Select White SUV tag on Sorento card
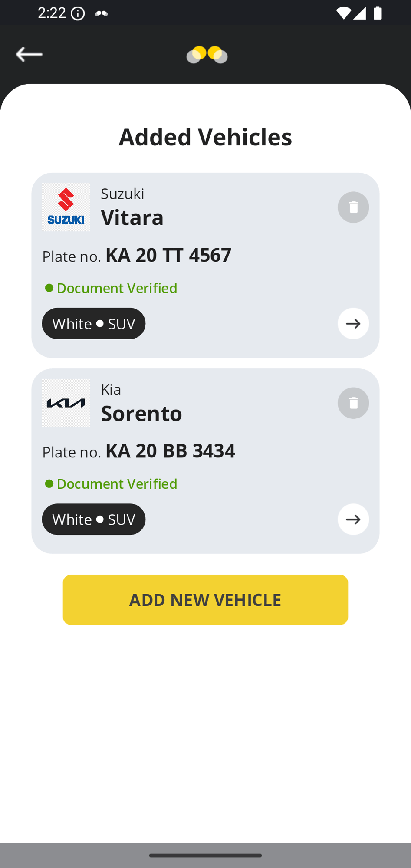 click(x=94, y=519)
